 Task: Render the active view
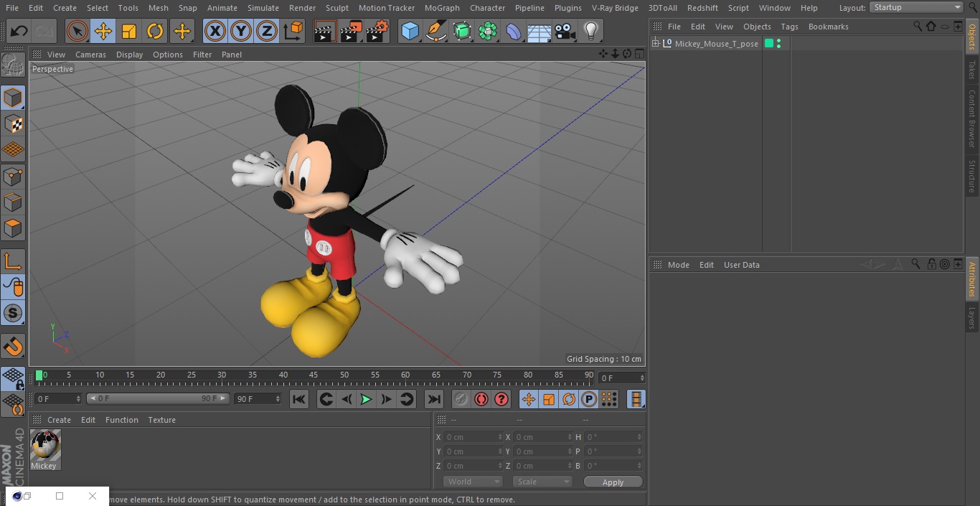click(x=325, y=31)
